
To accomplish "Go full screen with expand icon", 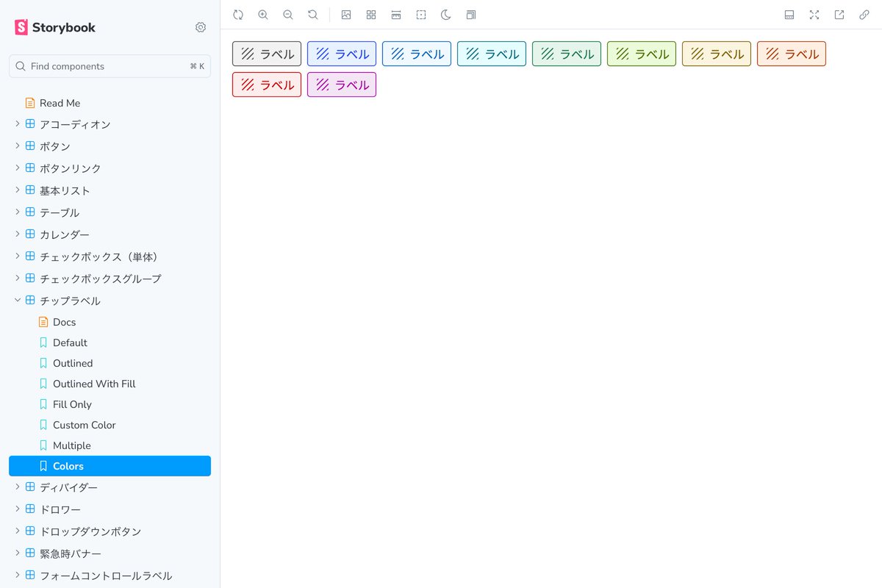I will pos(814,15).
